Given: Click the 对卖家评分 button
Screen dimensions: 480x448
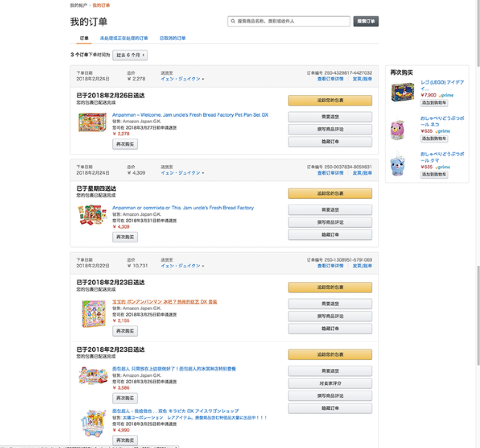Looking at the screenshot, I should [330, 384].
